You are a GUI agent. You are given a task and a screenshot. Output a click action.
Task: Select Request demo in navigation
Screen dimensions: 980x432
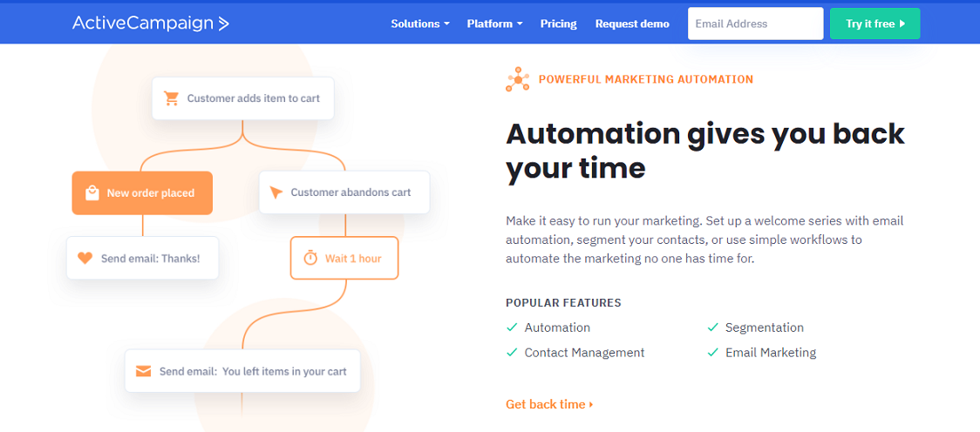point(632,24)
